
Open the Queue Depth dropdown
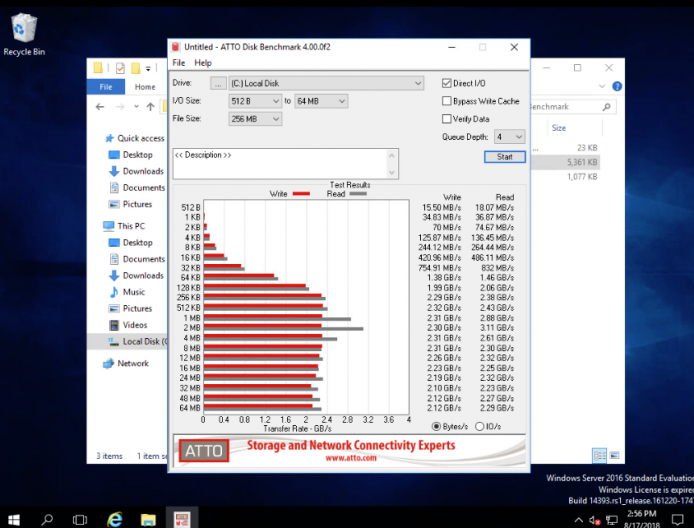click(510, 137)
